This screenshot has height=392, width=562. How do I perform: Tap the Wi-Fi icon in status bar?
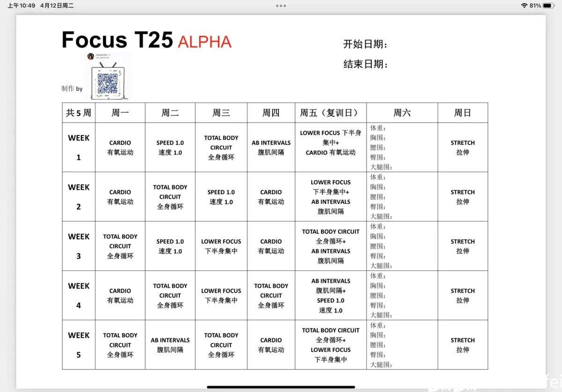click(524, 6)
